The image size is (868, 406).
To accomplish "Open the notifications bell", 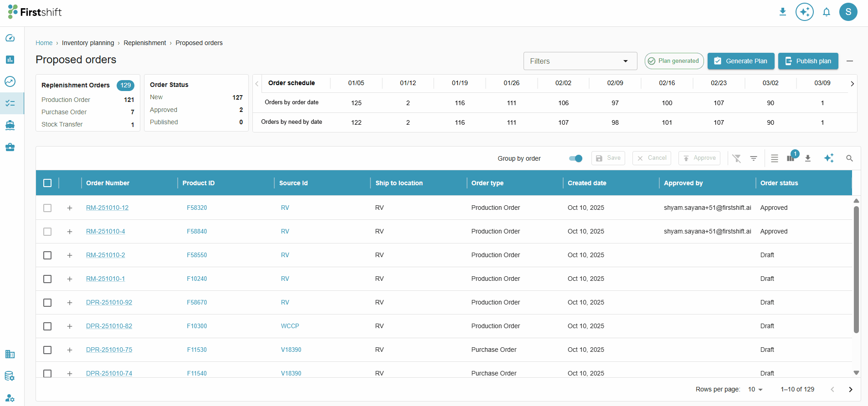I will 827,12.
